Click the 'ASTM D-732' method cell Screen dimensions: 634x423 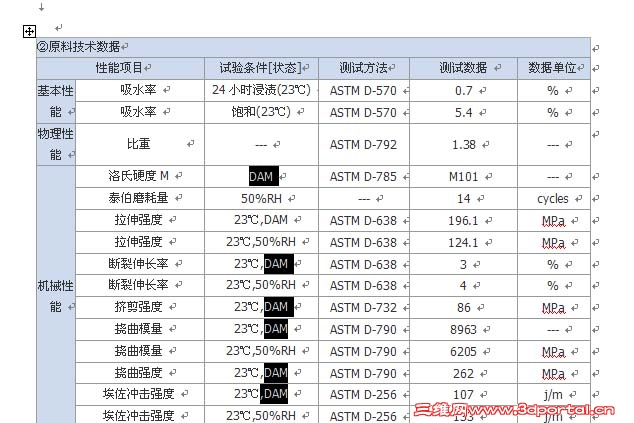point(363,308)
